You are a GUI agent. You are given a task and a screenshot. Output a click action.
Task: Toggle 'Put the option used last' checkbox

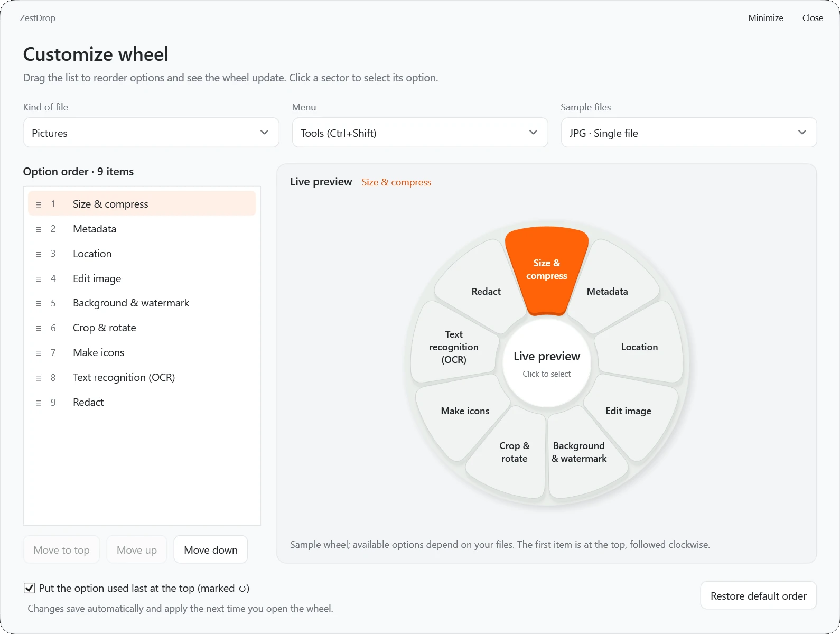click(x=30, y=588)
